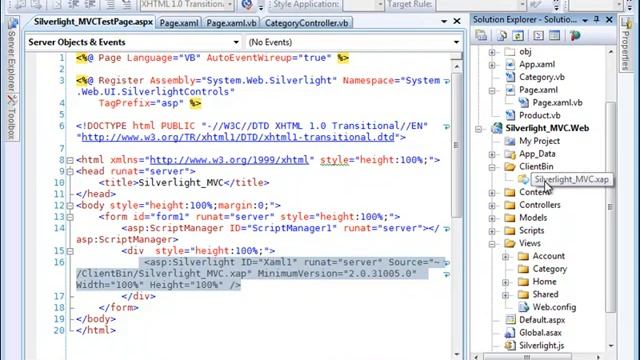
Task: Open the Properties side tab
Action: [626, 44]
